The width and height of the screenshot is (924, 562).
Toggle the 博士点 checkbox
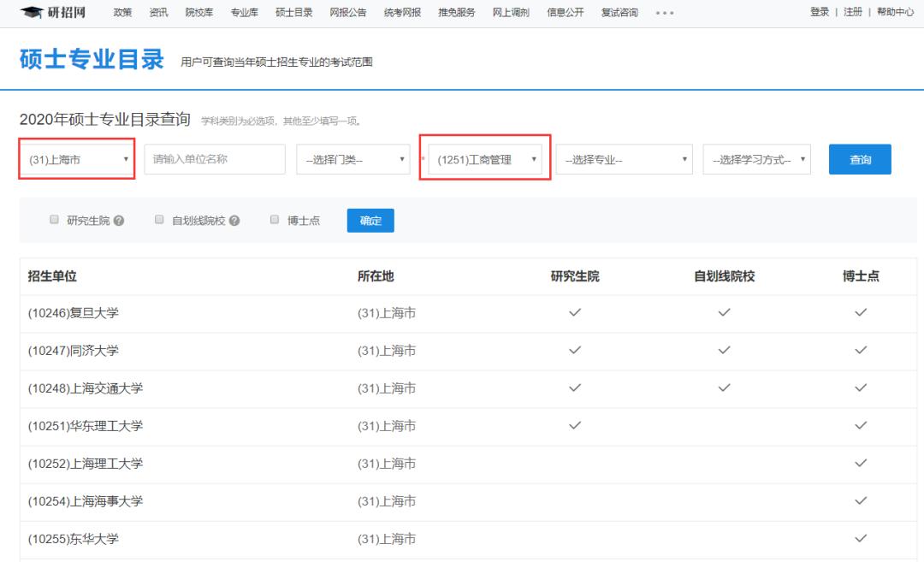(x=274, y=220)
